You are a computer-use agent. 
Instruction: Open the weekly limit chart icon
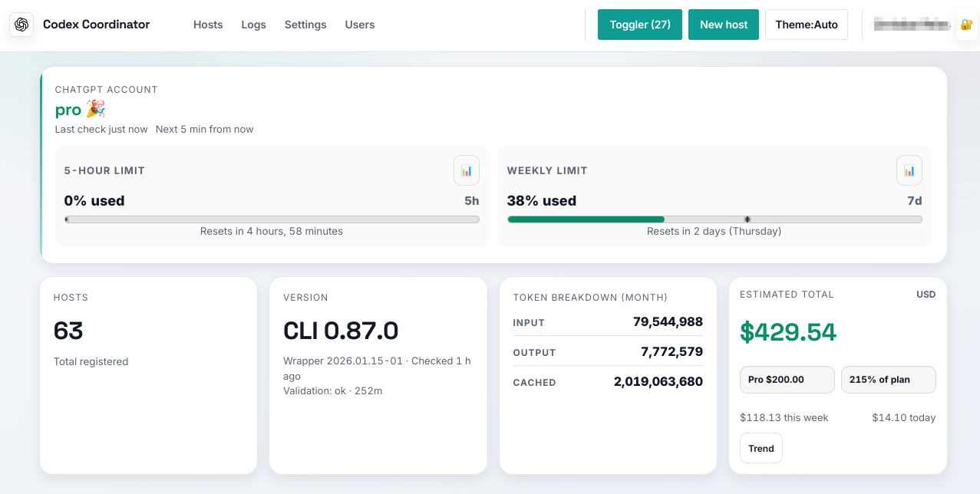pyautogui.click(x=909, y=170)
